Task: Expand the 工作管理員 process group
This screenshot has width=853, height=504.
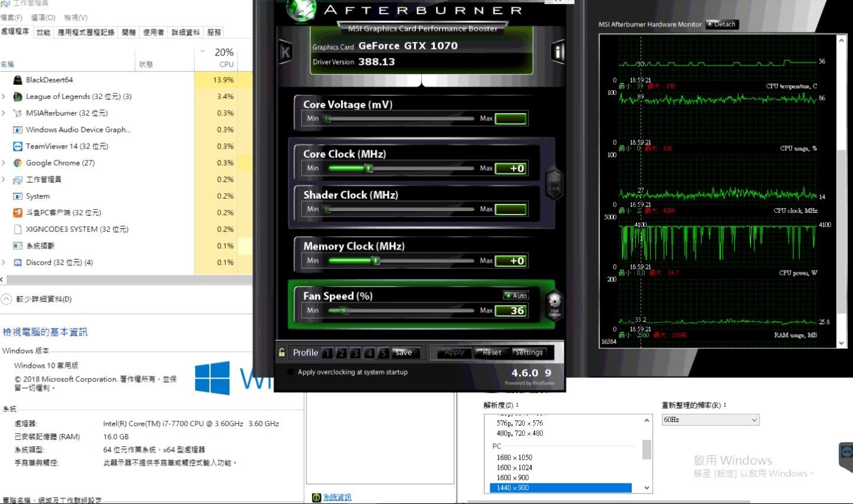Action: [x=4, y=180]
